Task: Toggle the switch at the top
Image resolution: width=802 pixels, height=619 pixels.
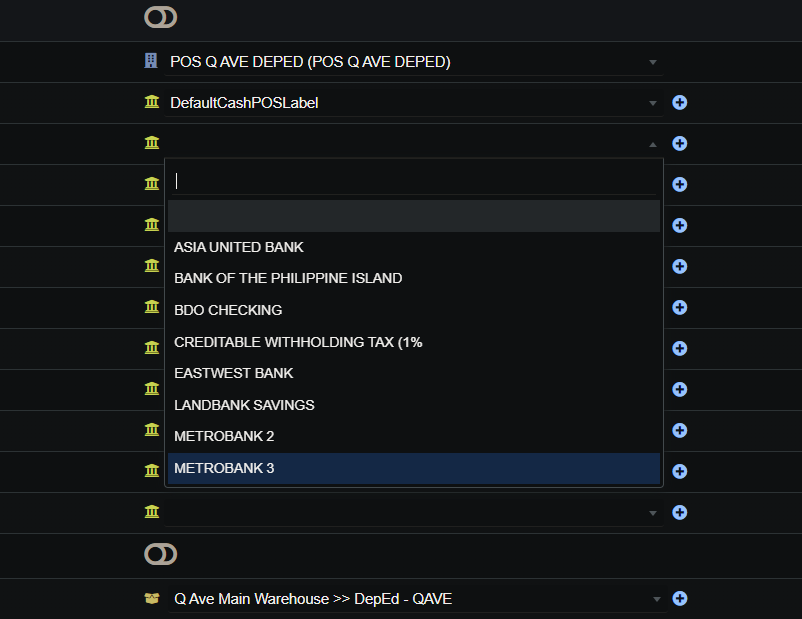Action: [x=160, y=17]
